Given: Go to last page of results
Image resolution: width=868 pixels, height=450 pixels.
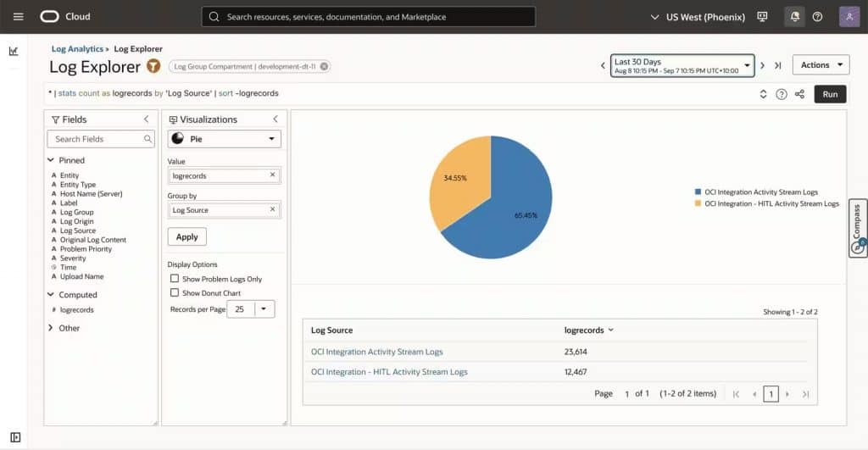Looking at the screenshot, I should [805, 394].
